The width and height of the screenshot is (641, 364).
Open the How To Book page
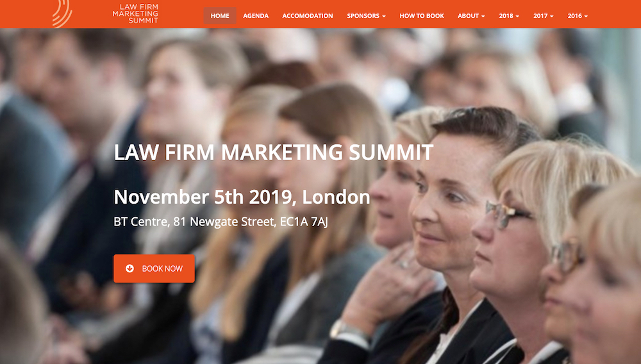tap(422, 15)
